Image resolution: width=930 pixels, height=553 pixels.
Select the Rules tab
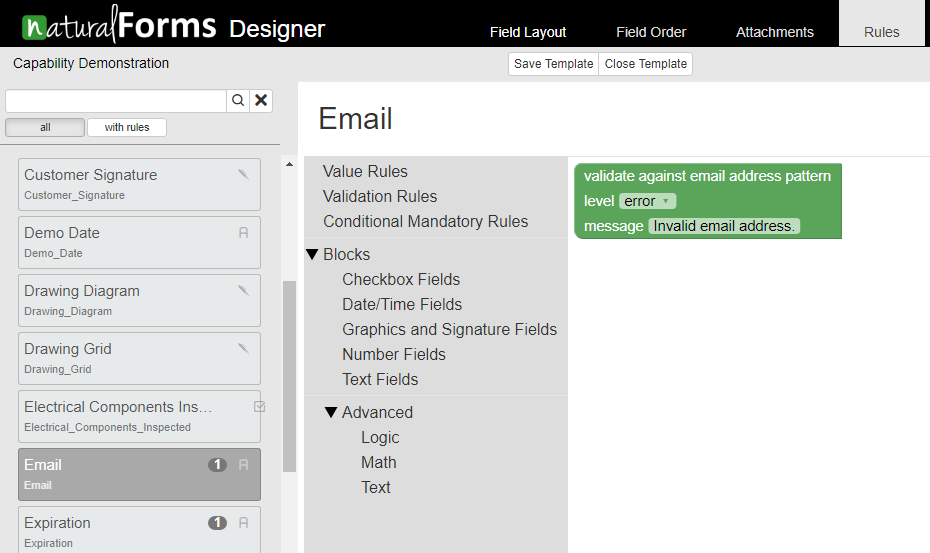881,24
